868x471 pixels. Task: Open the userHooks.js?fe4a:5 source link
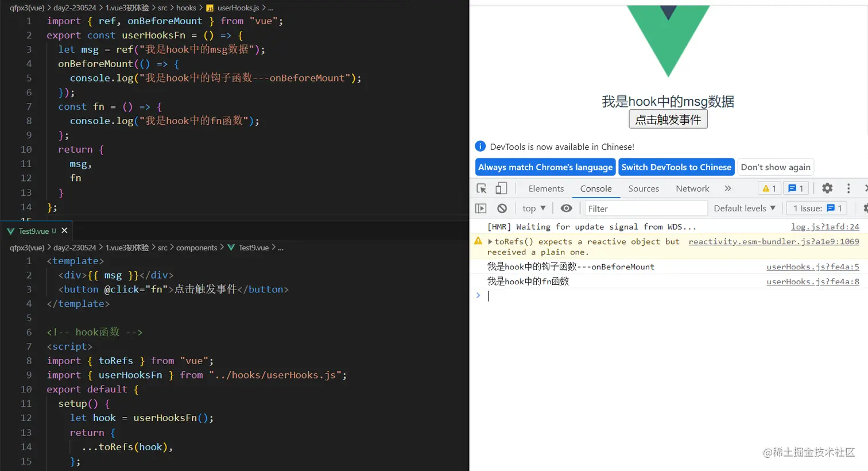812,267
